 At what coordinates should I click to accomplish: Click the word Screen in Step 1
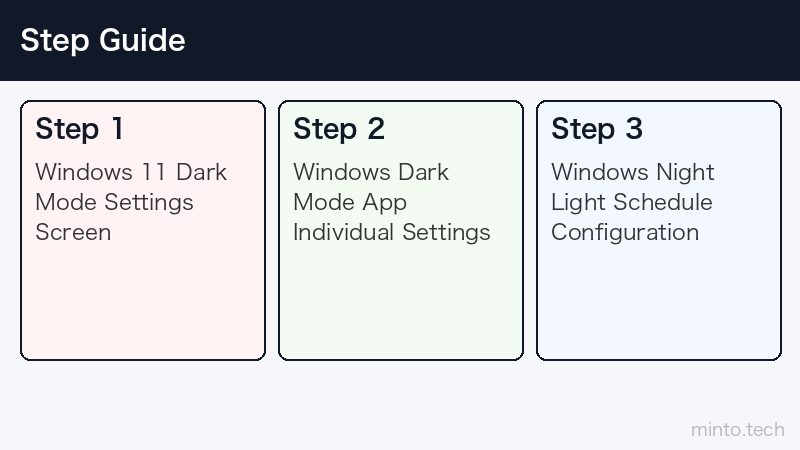pyautogui.click(x=73, y=232)
